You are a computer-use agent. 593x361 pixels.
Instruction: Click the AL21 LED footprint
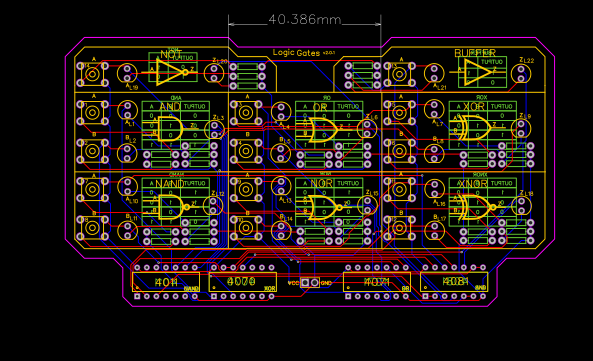point(434,73)
